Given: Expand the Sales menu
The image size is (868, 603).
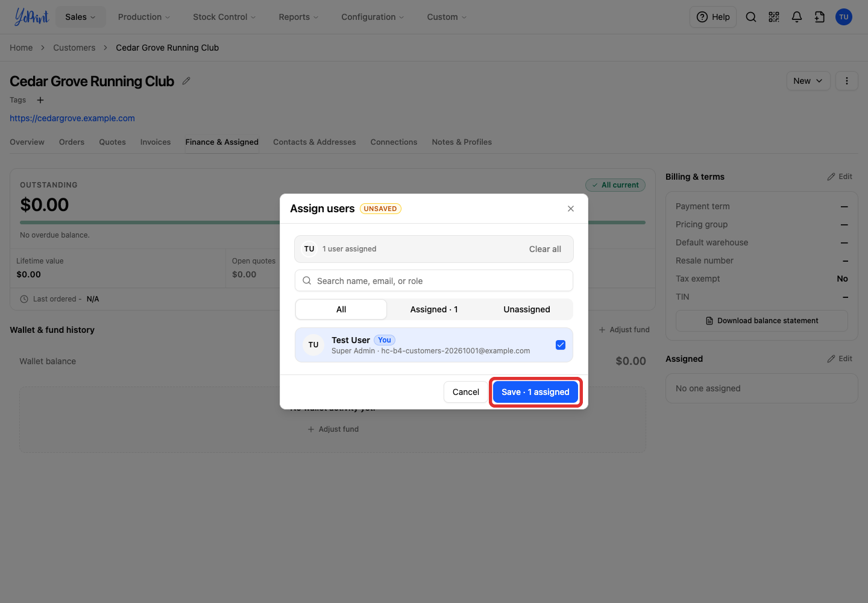Looking at the screenshot, I should [x=80, y=17].
